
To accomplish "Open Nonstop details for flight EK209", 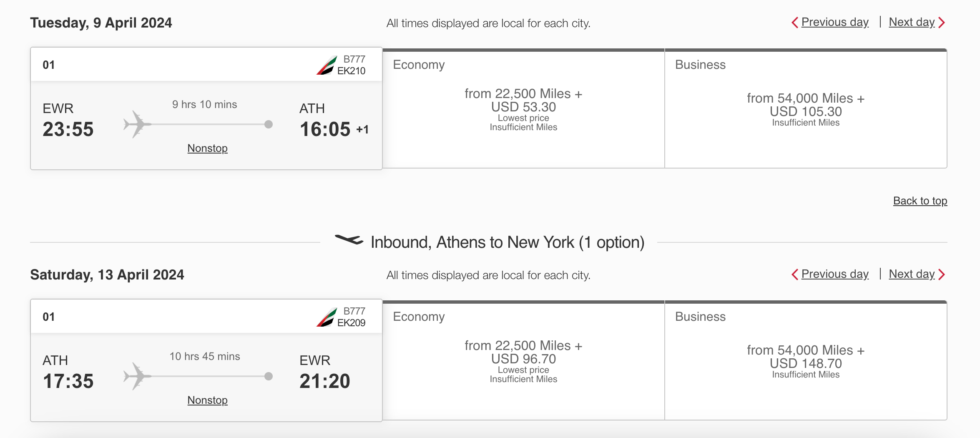I will tap(207, 400).
